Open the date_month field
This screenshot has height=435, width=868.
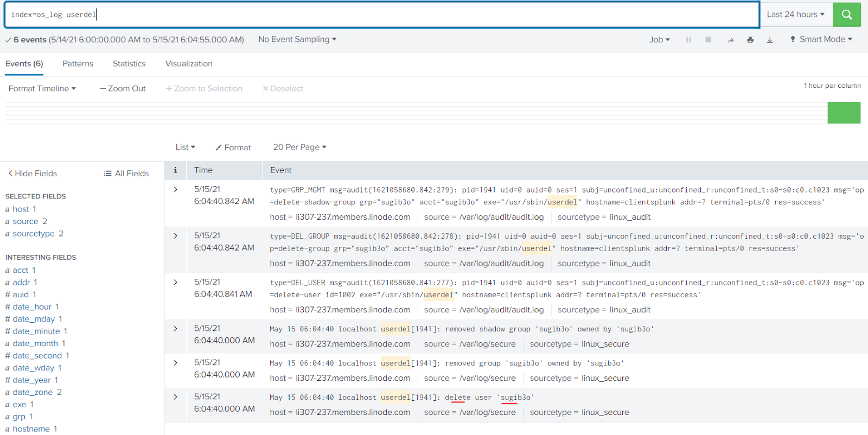[x=35, y=343]
